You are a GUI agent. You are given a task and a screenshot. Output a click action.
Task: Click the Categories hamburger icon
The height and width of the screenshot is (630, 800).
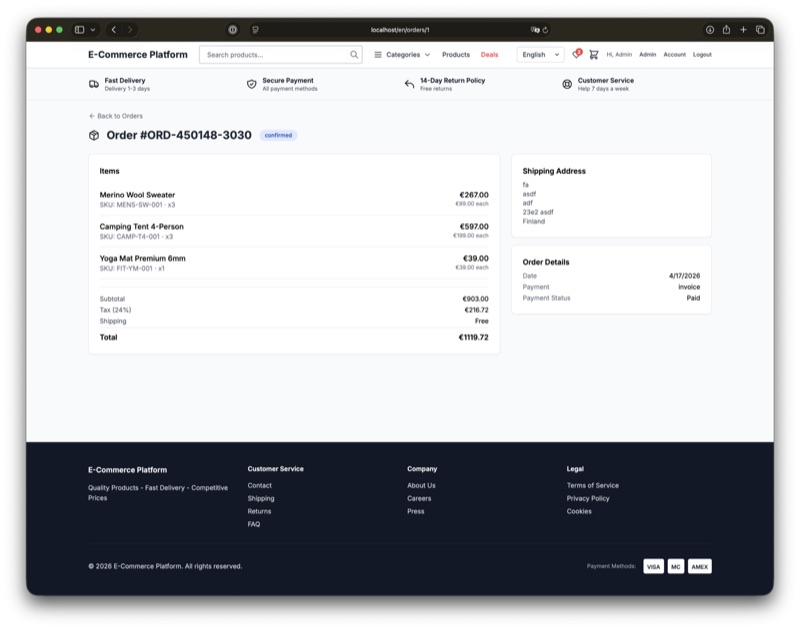(378, 55)
